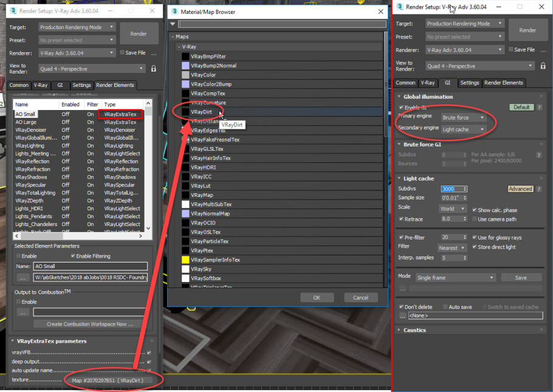
Task: Click the VRayHDRI map icon
Action: (185, 167)
